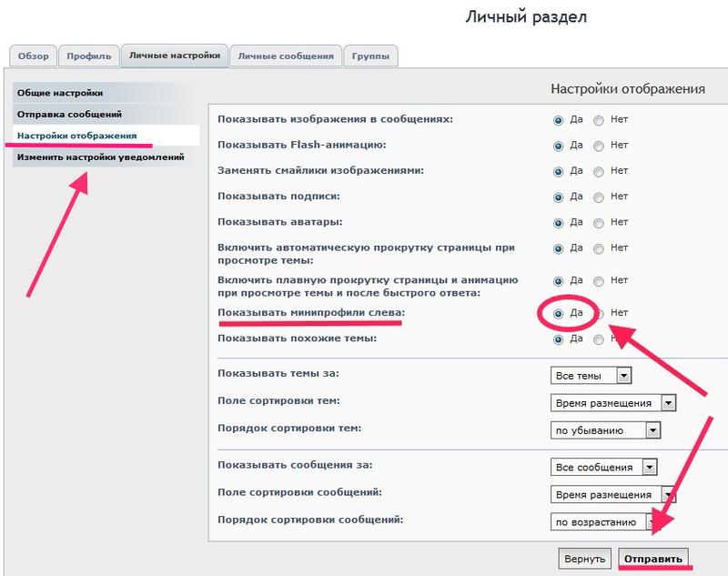The height and width of the screenshot is (576, 728).
Task: Set Да for Показывать минипрофили слева
Action: coord(558,313)
